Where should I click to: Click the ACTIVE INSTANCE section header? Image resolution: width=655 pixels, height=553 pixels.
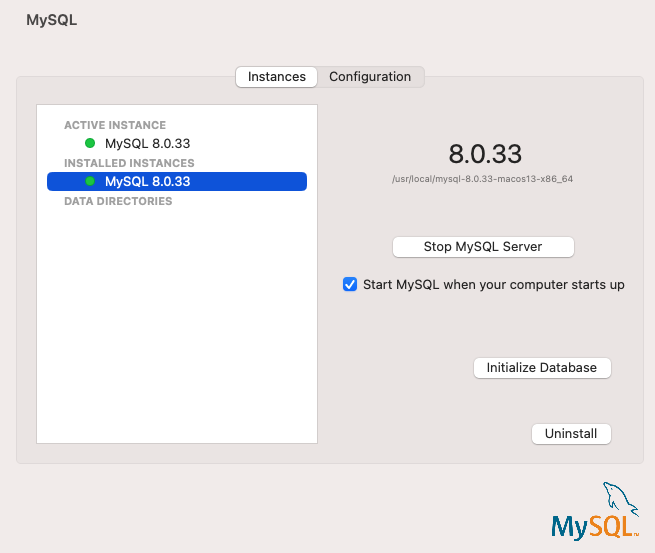point(115,125)
